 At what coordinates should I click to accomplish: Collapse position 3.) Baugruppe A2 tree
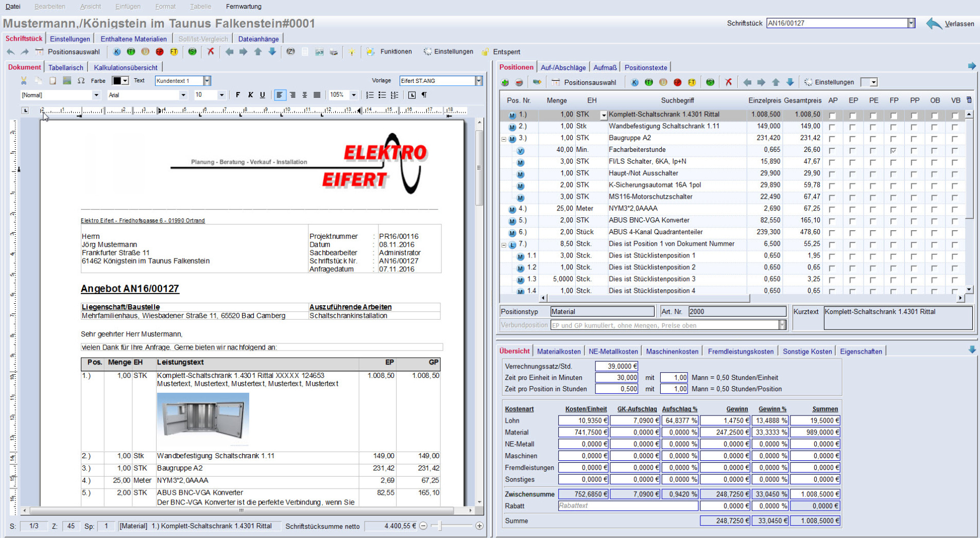pyautogui.click(x=504, y=139)
